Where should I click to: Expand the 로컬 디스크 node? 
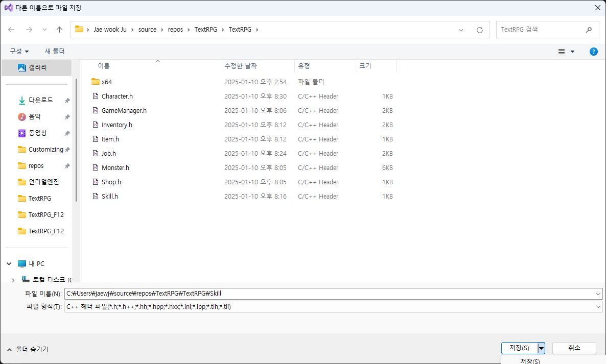(13, 280)
